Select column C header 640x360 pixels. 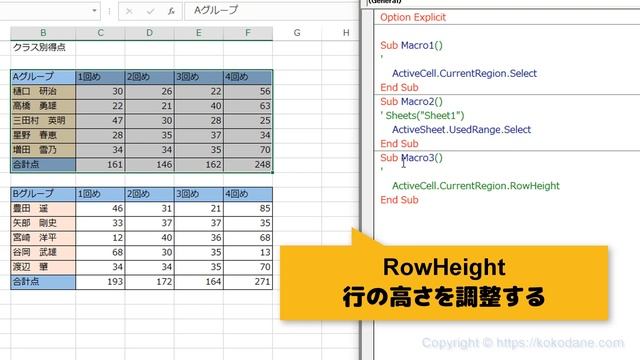100,33
